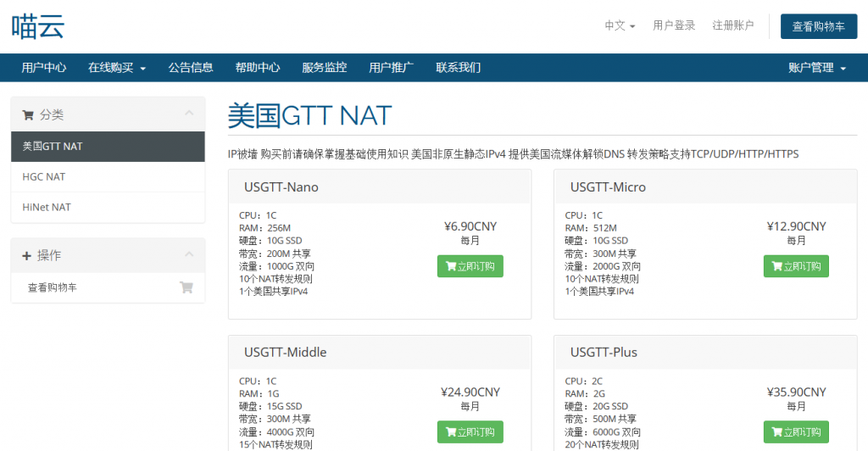Order the USGTT-Nano plan with 立即订购
The width and height of the screenshot is (868, 451).
click(x=470, y=266)
